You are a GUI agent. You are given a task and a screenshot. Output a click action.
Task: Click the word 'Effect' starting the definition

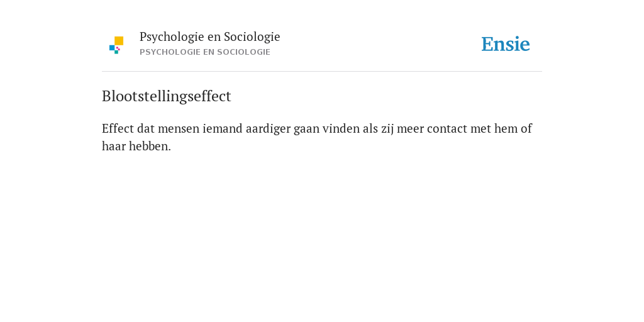(x=118, y=128)
